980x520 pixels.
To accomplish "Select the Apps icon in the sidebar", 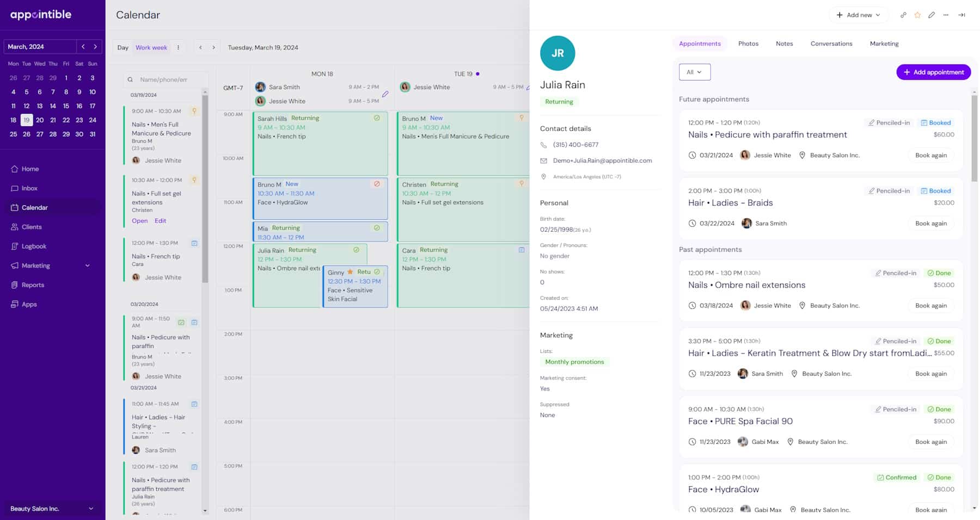I will coord(14,304).
